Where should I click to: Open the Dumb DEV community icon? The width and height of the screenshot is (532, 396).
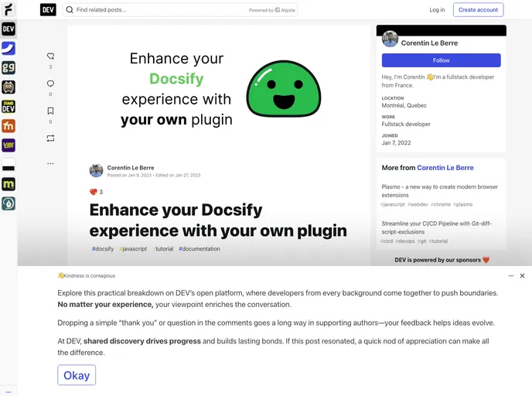coord(9,107)
